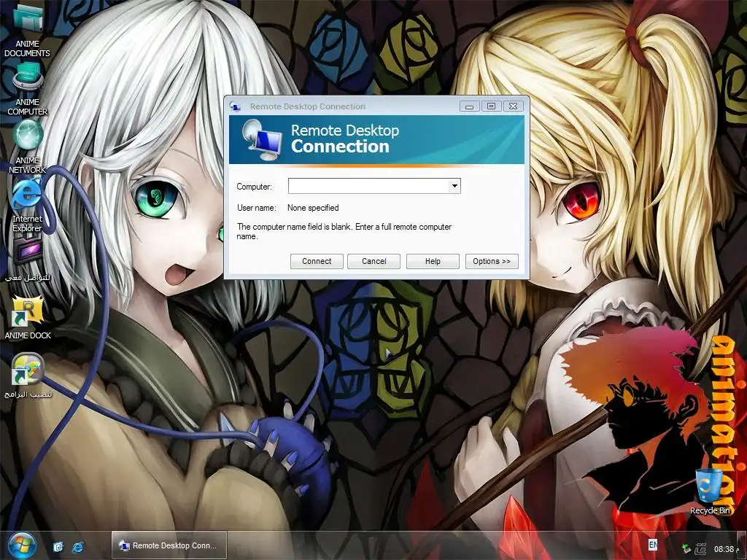Click the Show Desktop quick launch icon
The height and width of the screenshot is (560, 747).
coord(58,546)
